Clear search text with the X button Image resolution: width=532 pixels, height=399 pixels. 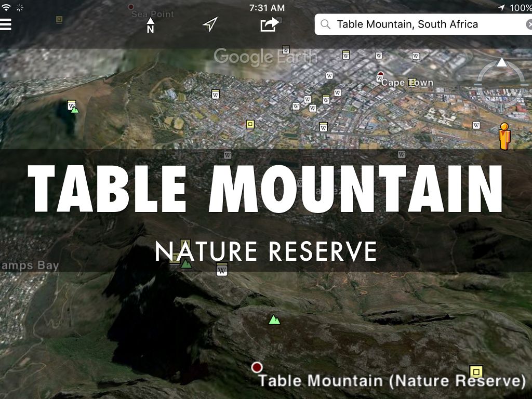click(x=529, y=24)
